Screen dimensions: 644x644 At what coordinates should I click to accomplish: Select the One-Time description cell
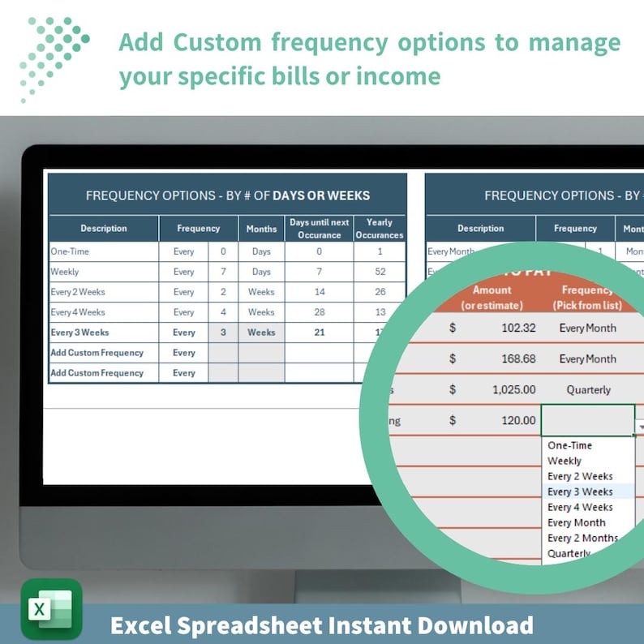coord(104,251)
